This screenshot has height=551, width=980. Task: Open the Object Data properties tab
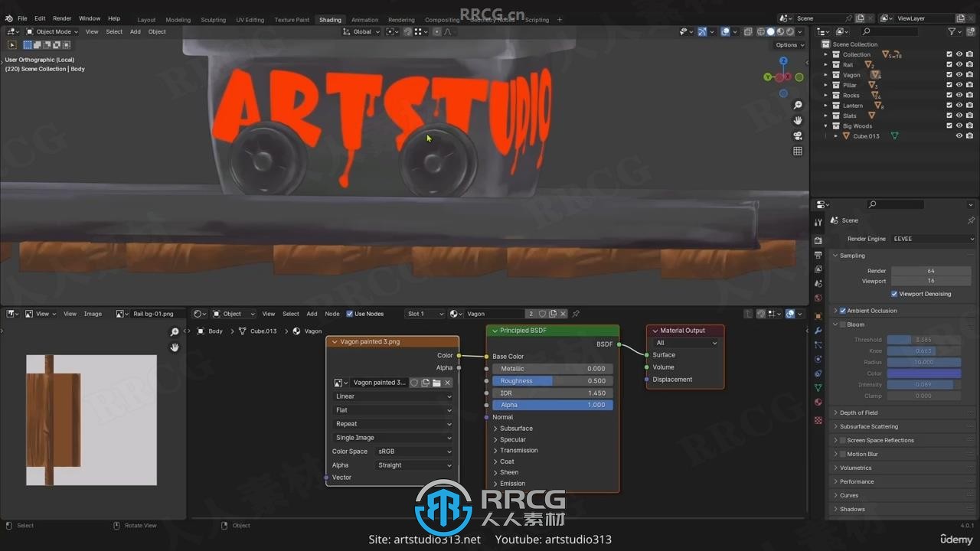(x=818, y=388)
